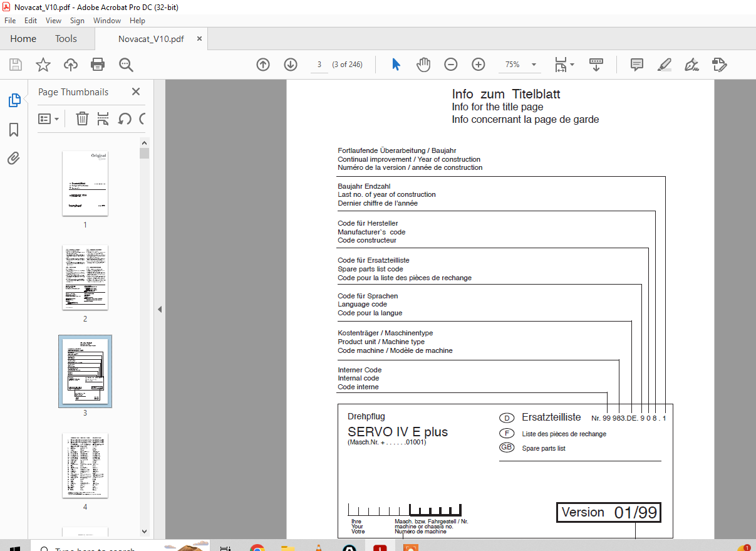Collapse navigation pane with left arrow
Image resolution: width=756 pixels, height=551 pixels.
159,309
